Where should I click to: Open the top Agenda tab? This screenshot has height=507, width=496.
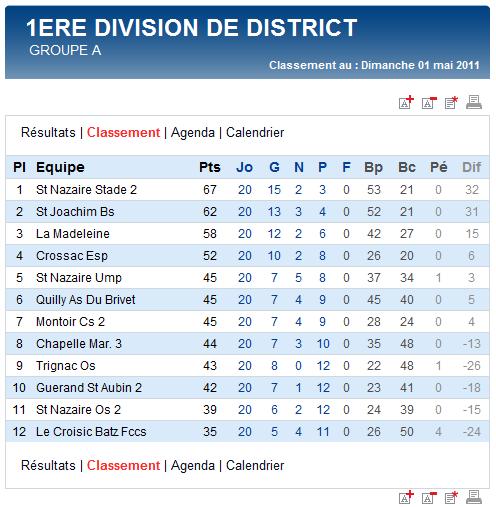point(193,133)
